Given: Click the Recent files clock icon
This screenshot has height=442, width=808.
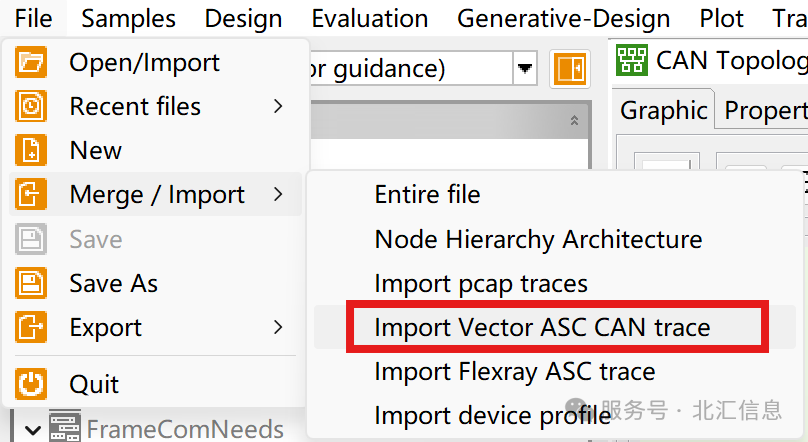Looking at the screenshot, I should pyautogui.click(x=31, y=106).
